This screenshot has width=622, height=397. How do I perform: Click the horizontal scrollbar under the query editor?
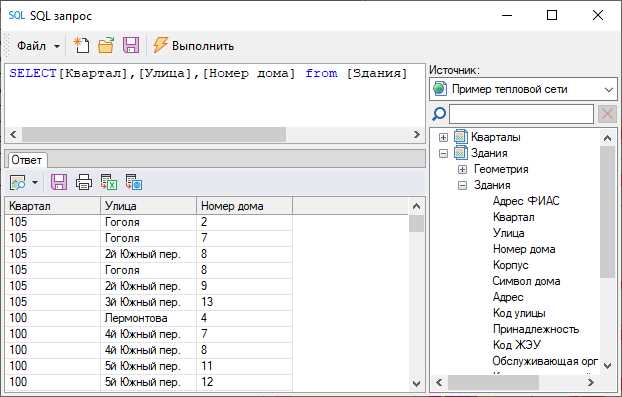coord(215,134)
